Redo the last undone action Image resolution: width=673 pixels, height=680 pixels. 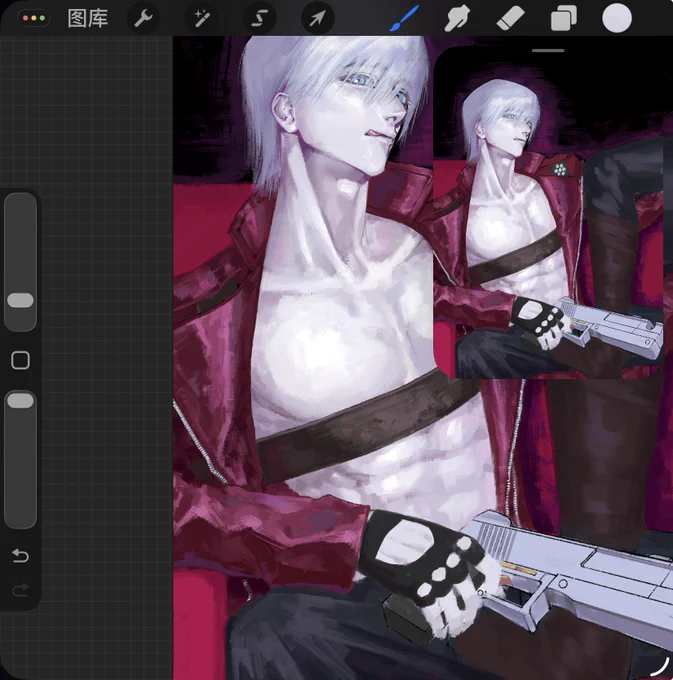click(20, 589)
